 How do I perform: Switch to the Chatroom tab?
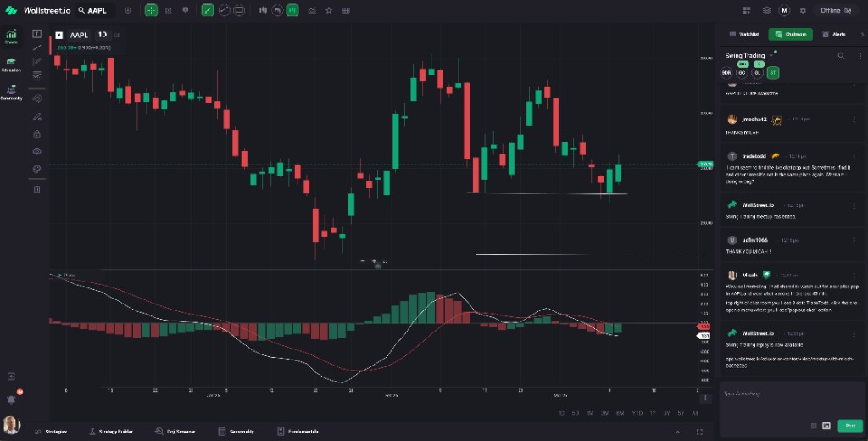[791, 35]
